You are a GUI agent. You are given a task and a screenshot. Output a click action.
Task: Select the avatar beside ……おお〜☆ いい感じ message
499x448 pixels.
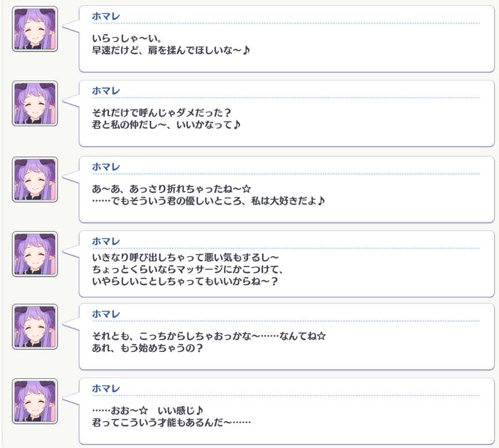(x=35, y=401)
